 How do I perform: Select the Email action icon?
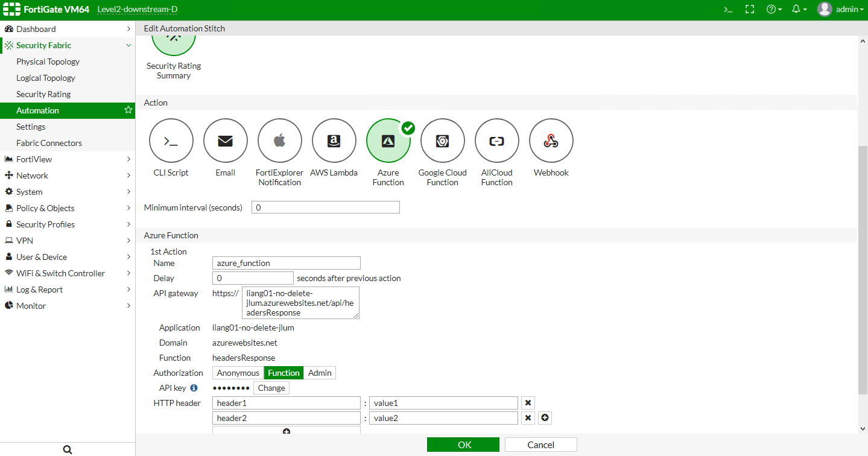(226, 141)
